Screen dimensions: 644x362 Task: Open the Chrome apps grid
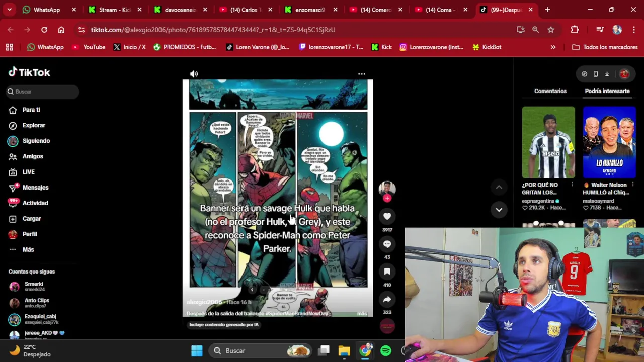(x=9, y=47)
